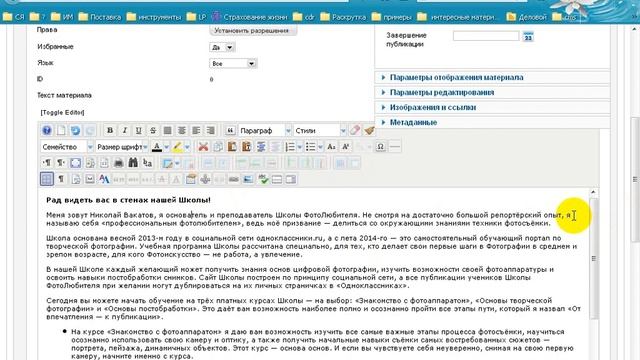The height and width of the screenshot is (360, 640).
Task: Apply full justify alignment
Action: click(167, 131)
